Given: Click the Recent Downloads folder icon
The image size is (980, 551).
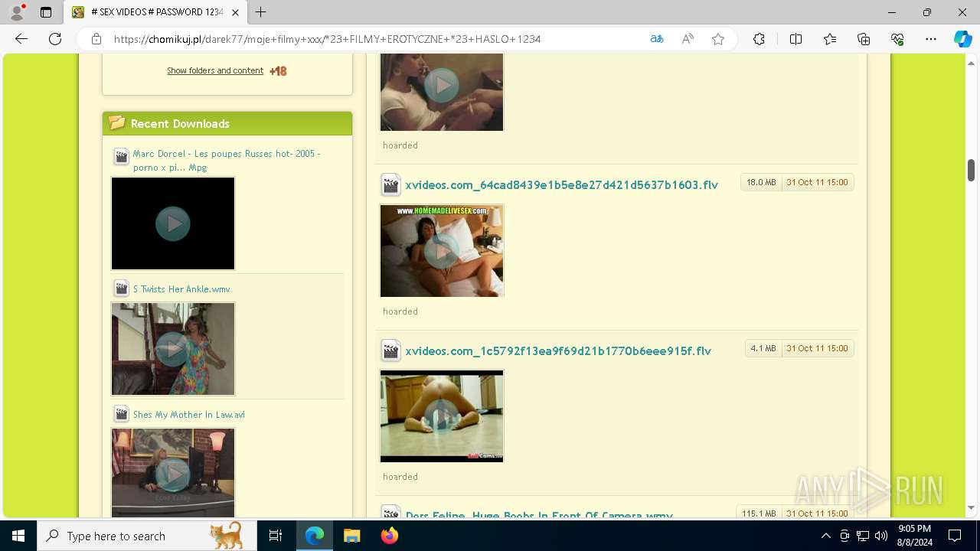Looking at the screenshot, I should point(117,122).
